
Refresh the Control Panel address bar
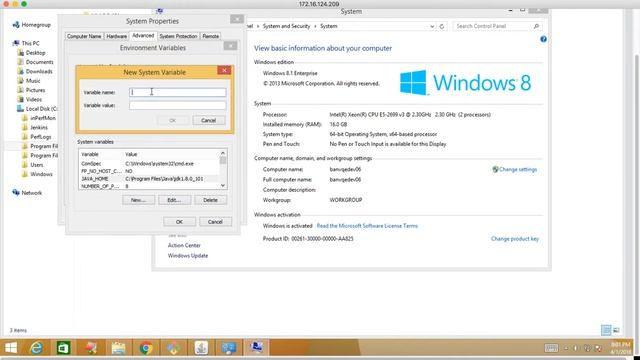point(442,26)
